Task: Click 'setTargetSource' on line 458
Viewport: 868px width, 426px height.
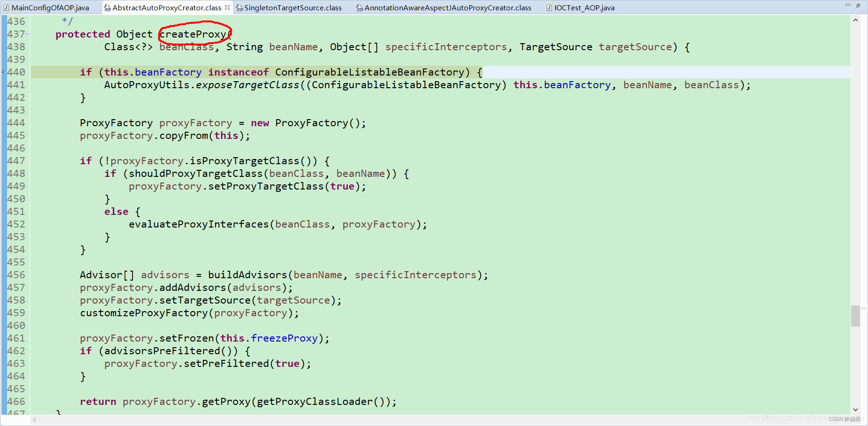Action: (x=205, y=300)
